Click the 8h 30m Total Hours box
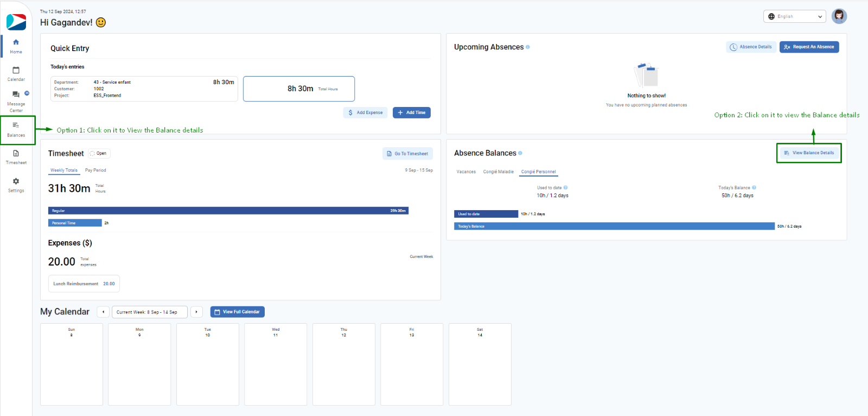This screenshot has width=868, height=416. (299, 89)
